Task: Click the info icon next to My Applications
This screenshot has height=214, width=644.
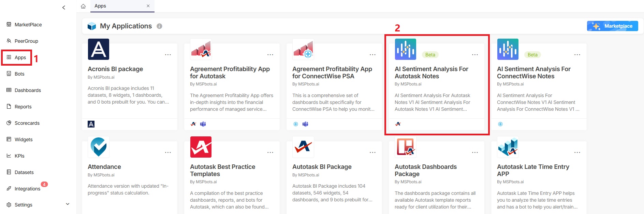Action: (160, 26)
